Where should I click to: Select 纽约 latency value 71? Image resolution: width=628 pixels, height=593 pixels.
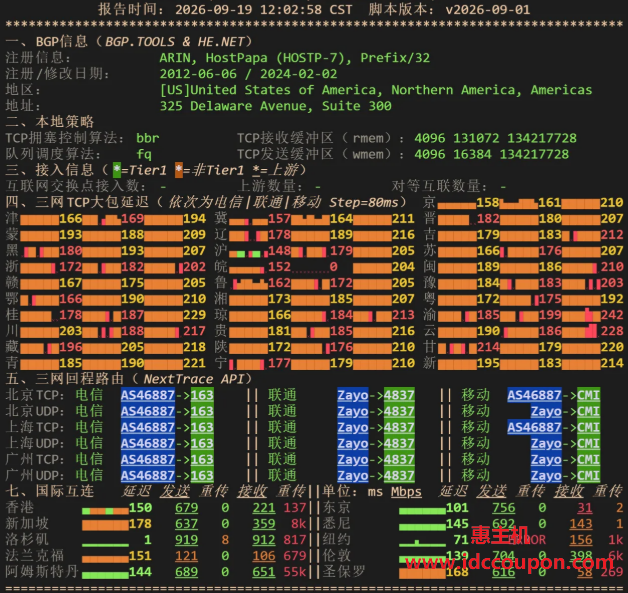click(x=461, y=539)
